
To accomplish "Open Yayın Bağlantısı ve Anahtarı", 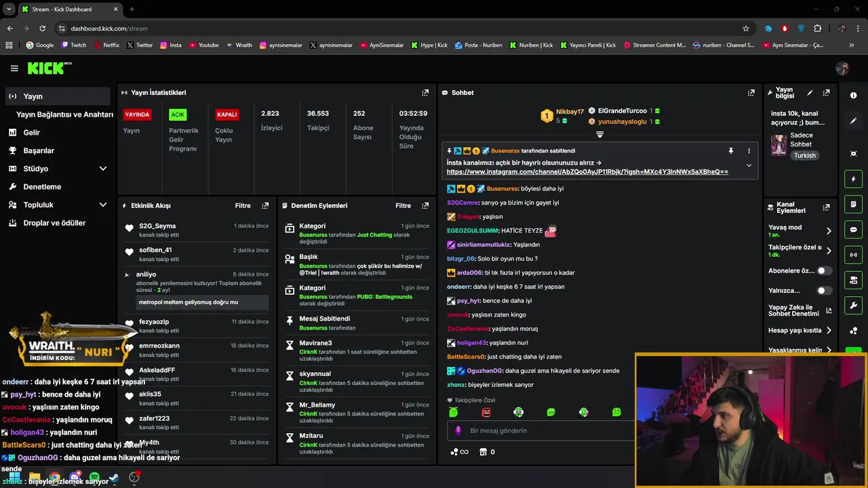I will click(x=64, y=115).
